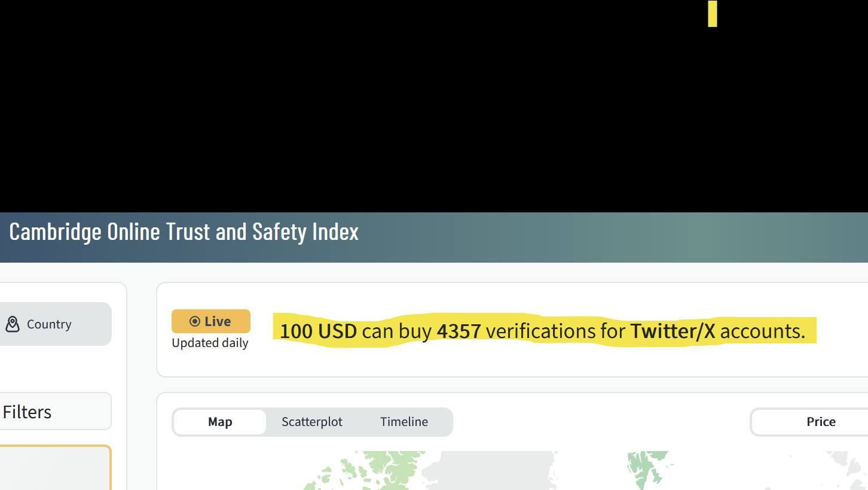Select the Country grouping button label
868x490 pixels.
(49, 324)
